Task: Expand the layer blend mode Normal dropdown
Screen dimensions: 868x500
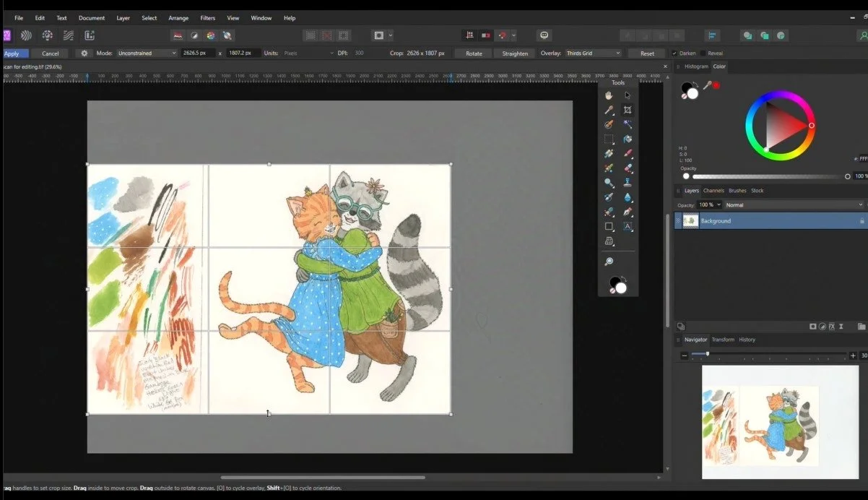Action: click(794, 205)
